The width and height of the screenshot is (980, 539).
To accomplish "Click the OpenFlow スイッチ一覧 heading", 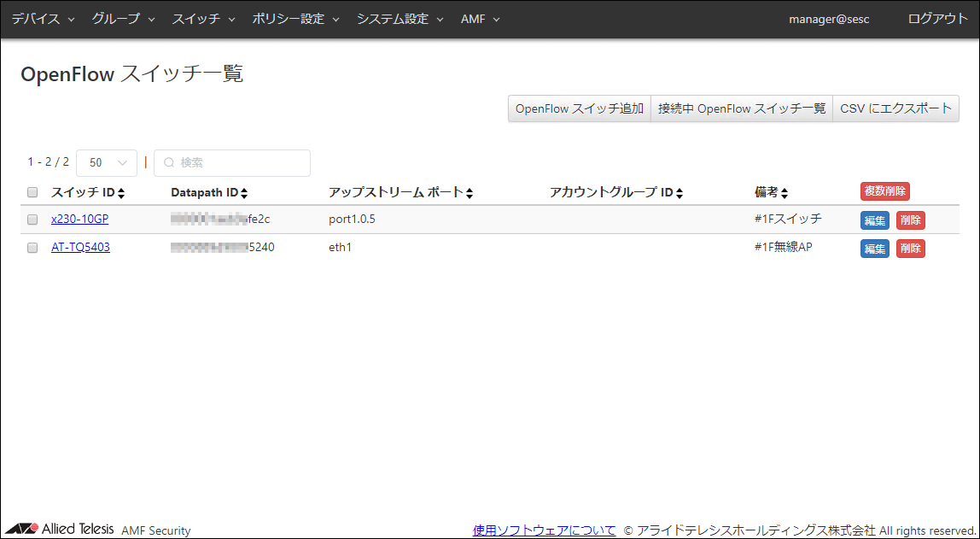I will [131, 74].
